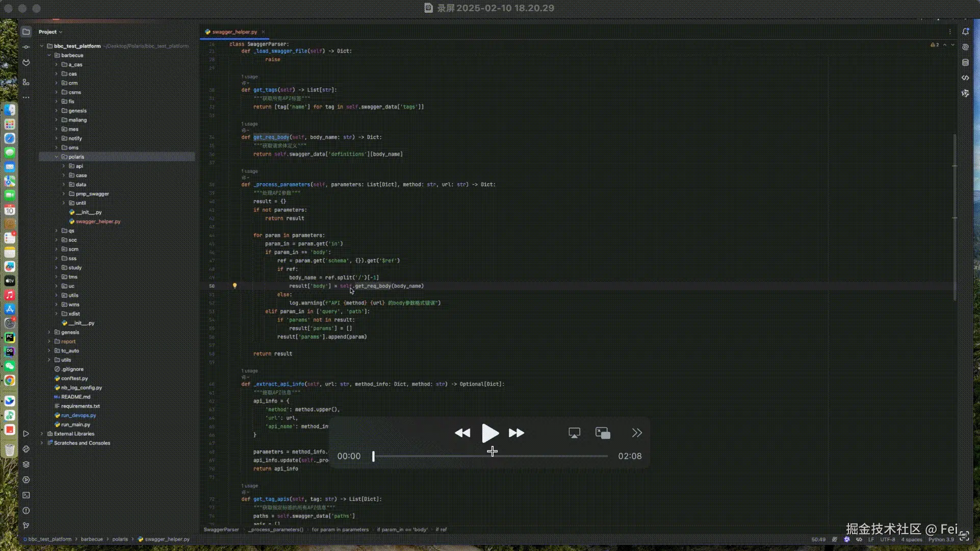Open the AI Assistant sidebar icon

coord(965,46)
